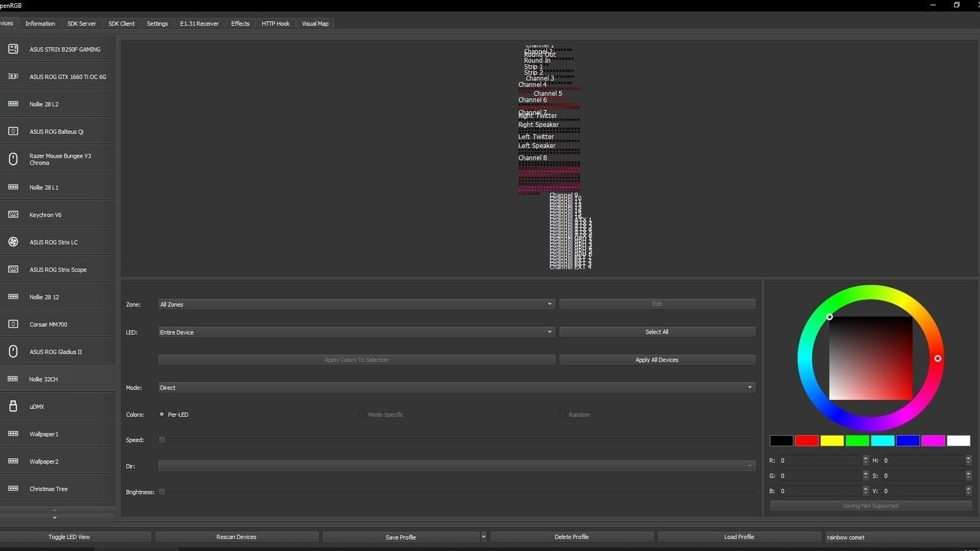This screenshot has height=551, width=980.
Task: Select the Random colors radio button
Action: (562, 414)
